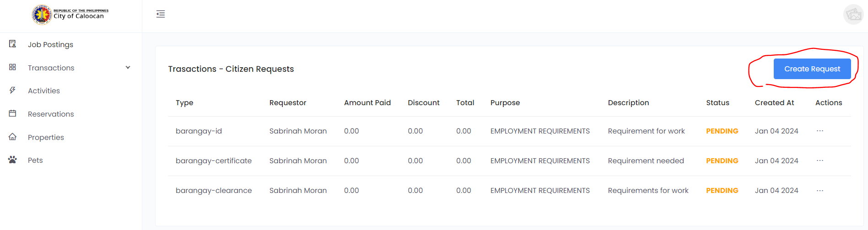Open the Reservations menu item
This screenshot has width=868, height=230.
coord(51,114)
